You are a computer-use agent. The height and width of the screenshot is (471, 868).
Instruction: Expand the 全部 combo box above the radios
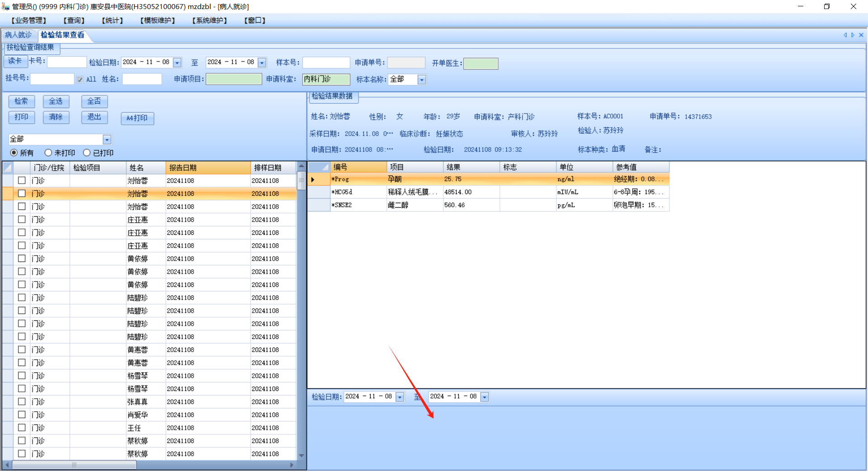(x=107, y=139)
